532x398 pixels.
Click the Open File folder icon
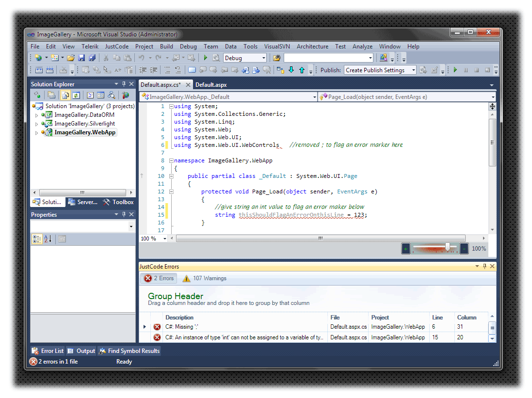(71, 58)
